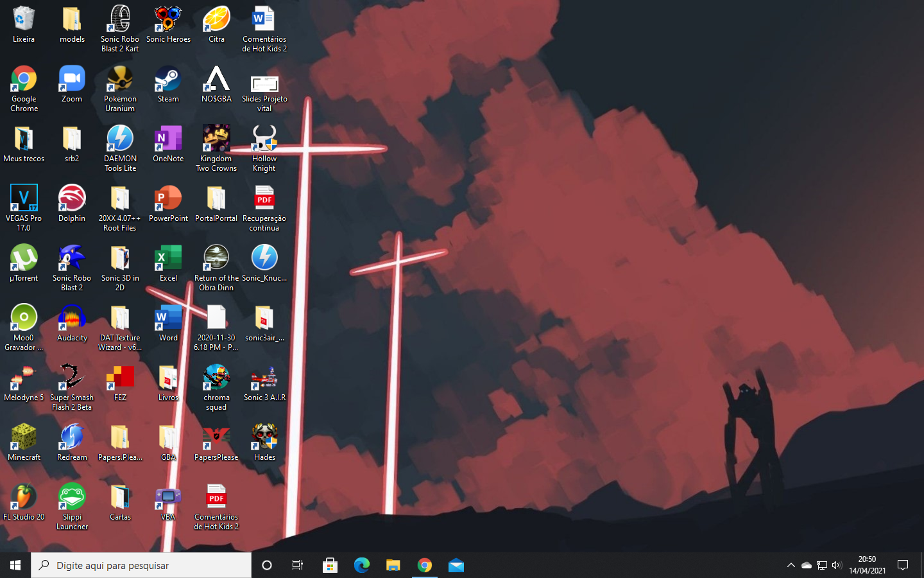
Task: Open Task View from the taskbar
Action: pos(298,565)
